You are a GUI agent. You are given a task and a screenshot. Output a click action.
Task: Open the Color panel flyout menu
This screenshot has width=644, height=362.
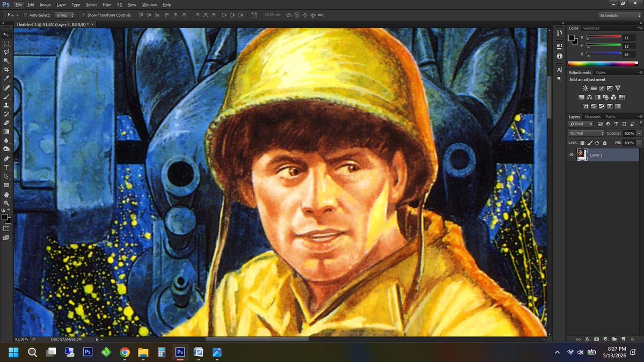coord(639,28)
